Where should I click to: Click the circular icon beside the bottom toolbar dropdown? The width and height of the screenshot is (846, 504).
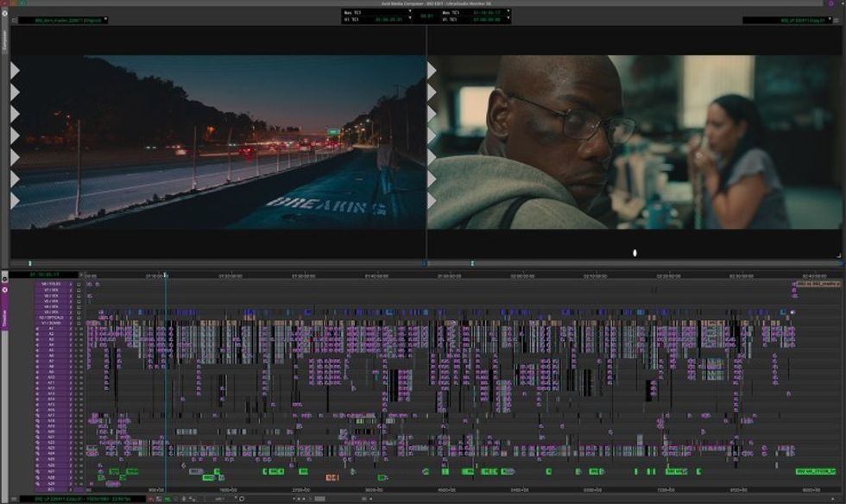(x=242, y=499)
